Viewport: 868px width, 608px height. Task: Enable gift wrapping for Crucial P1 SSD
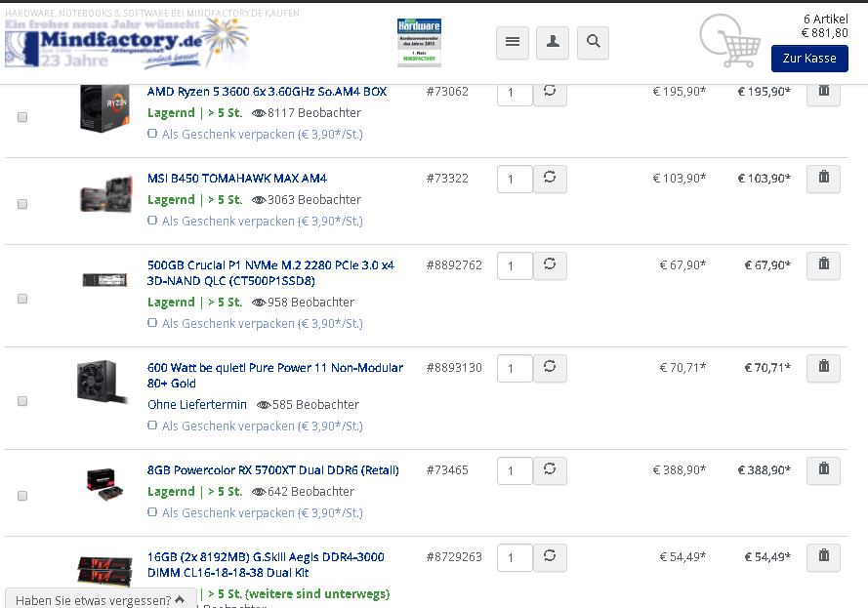[x=152, y=322]
